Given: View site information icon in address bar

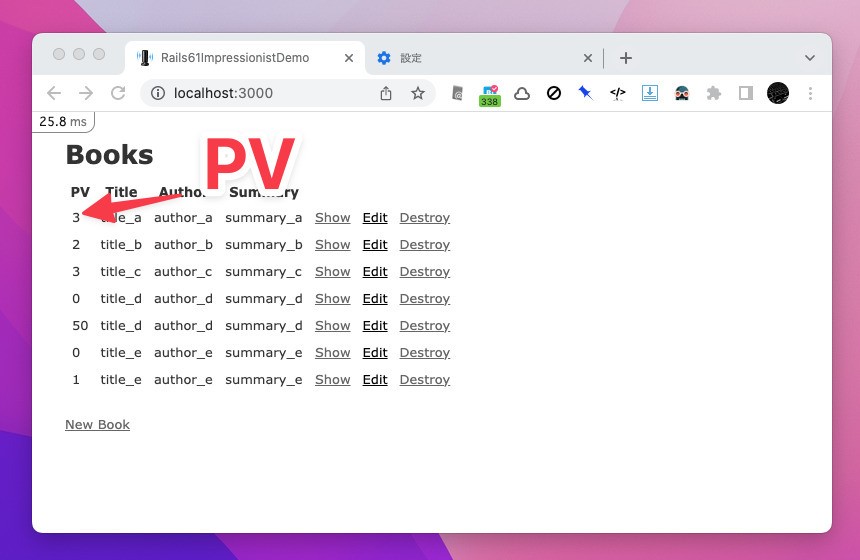Looking at the screenshot, I should [158, 93].
